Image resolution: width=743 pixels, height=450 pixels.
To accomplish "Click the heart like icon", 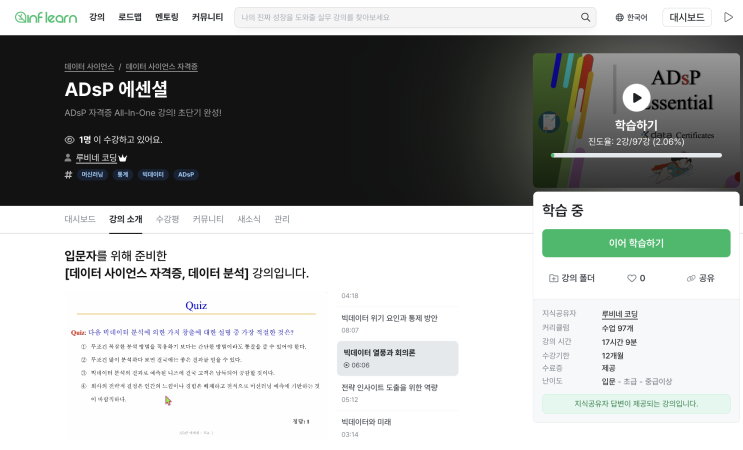I will tap(631, 278).
